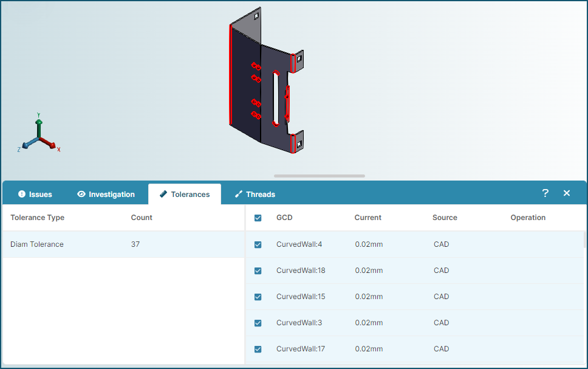Click the tolerance list vertical scrollbar
This screenshot has height=369, width=588.
click(x=584, y=240)
